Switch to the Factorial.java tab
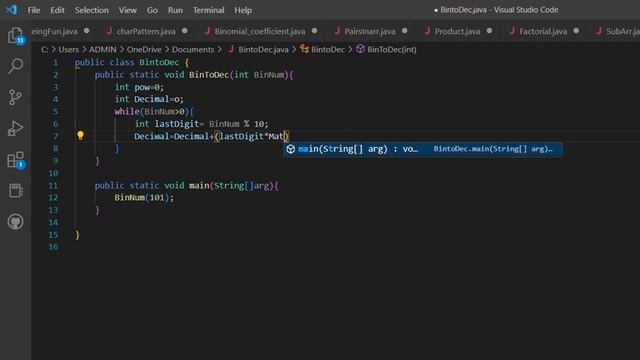 click(543, 31)
